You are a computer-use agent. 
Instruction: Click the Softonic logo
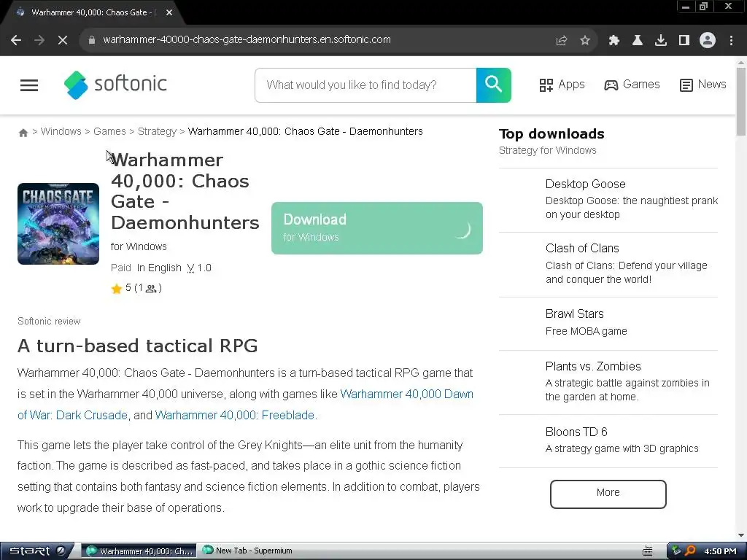click(x=115, y=85)
